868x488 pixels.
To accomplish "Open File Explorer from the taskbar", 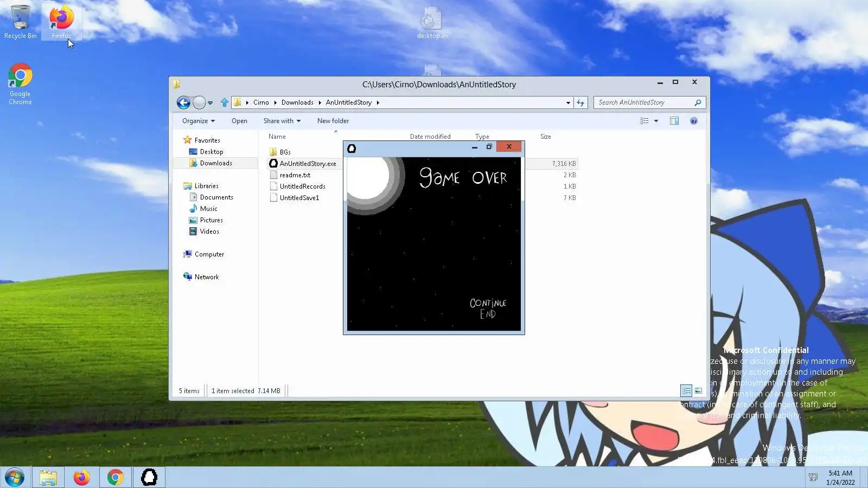I will click(x=48, y=478).
